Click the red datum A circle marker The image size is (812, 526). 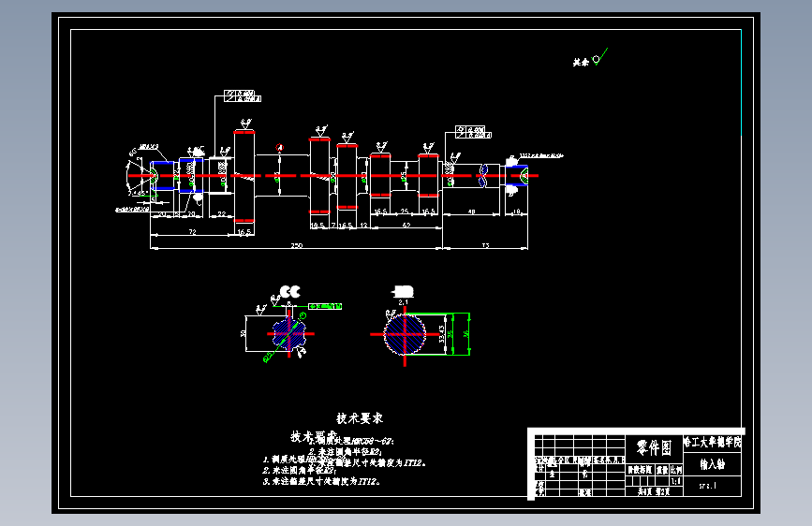pos(280,148)
